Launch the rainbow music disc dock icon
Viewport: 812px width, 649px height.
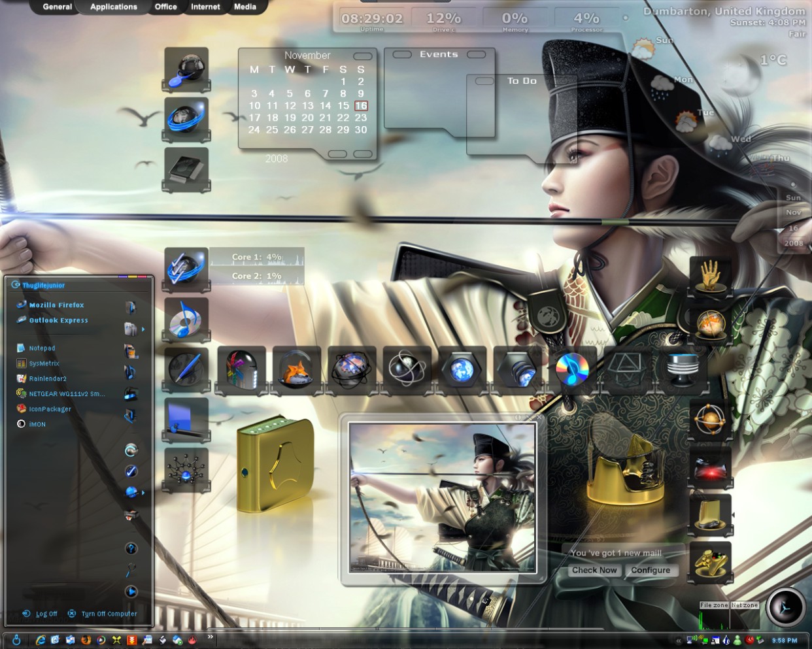click(572, 369)
